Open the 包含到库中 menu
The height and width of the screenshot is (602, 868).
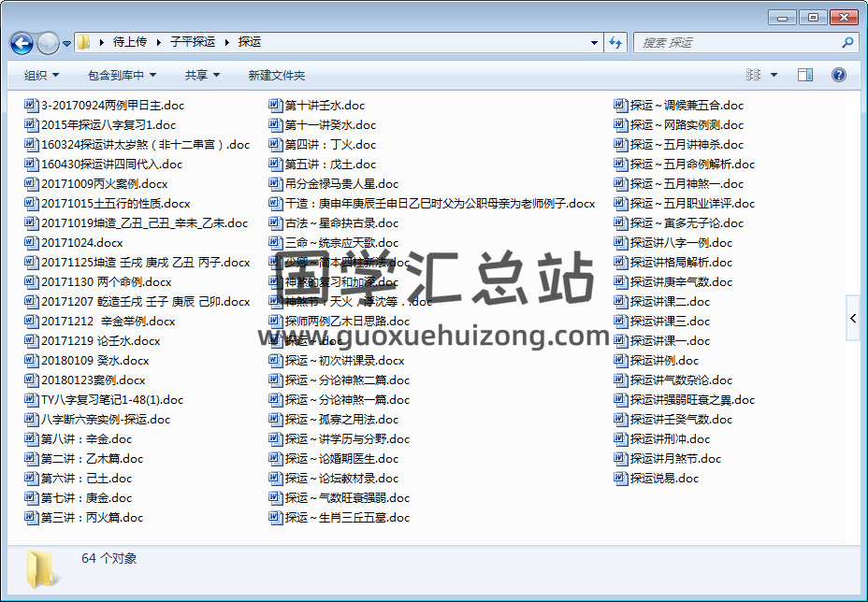(x=122, y=75)
